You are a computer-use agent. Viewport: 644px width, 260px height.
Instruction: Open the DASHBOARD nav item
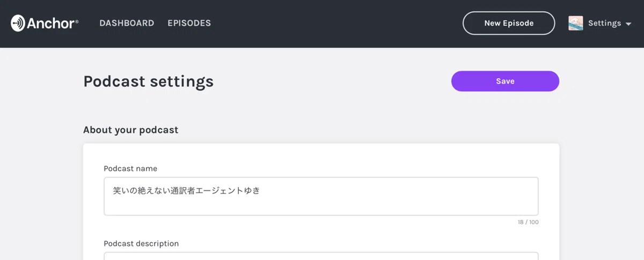tap(127, 23)
